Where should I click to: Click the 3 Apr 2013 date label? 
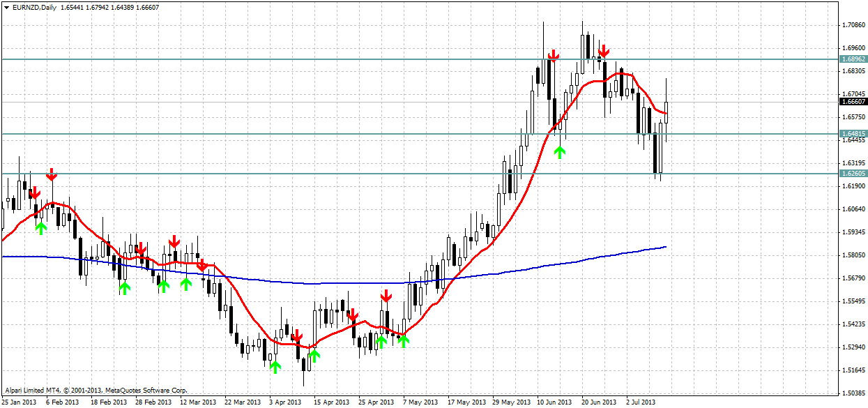286,402
